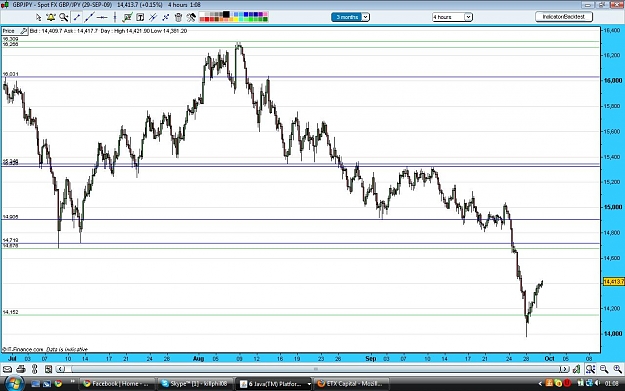Click the chain link icon

(x=34, y=369)
